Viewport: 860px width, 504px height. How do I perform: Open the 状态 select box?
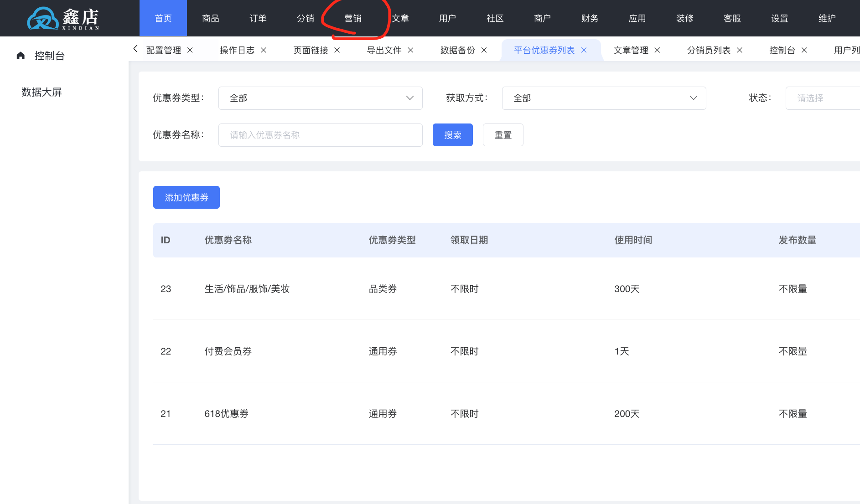pos(823,98)
